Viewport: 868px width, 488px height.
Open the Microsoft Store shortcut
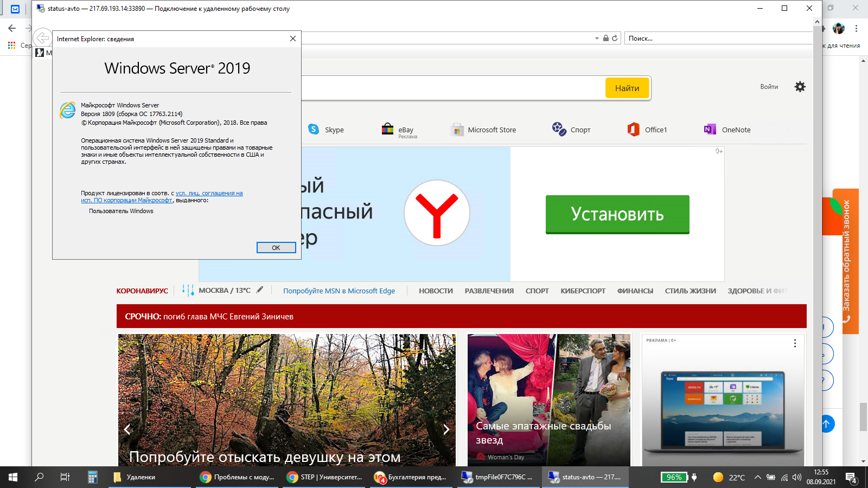pos(484,130)
